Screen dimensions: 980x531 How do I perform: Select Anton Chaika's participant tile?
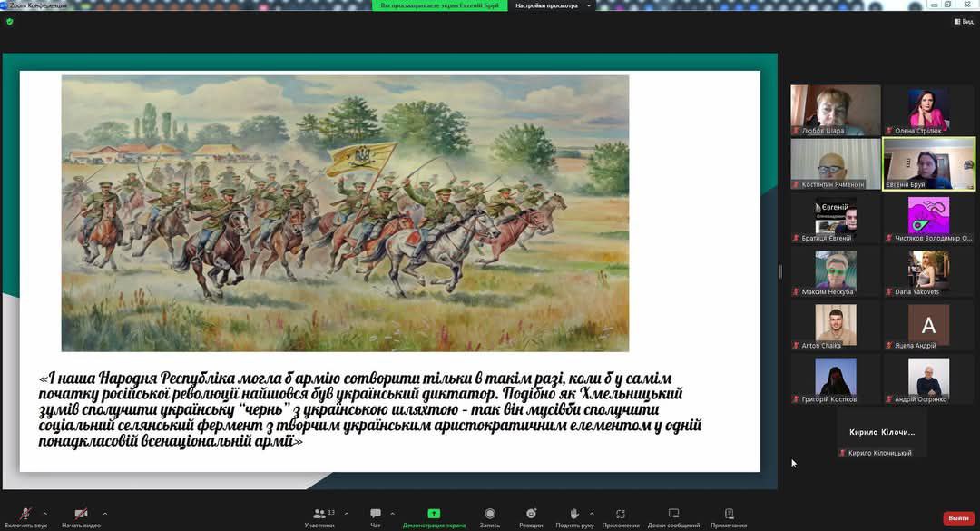coord(836,326)
